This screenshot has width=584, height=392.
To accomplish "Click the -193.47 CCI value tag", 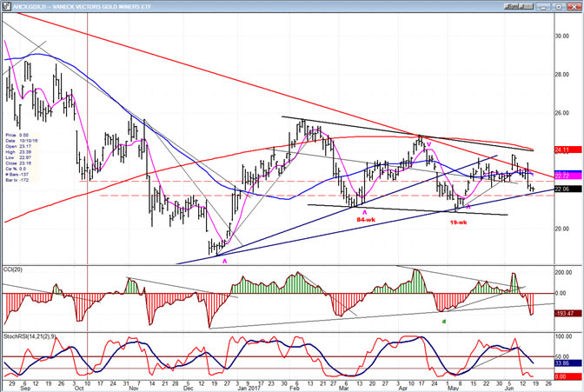I will tap(567, 314).
